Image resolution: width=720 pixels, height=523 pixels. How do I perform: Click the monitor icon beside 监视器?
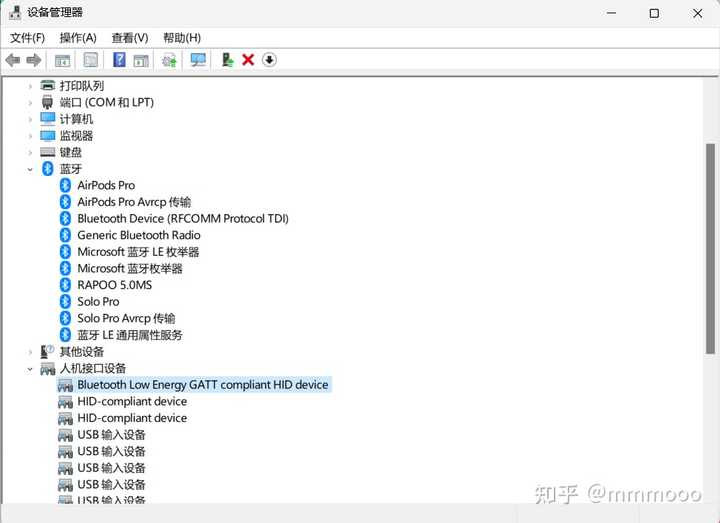47,135
